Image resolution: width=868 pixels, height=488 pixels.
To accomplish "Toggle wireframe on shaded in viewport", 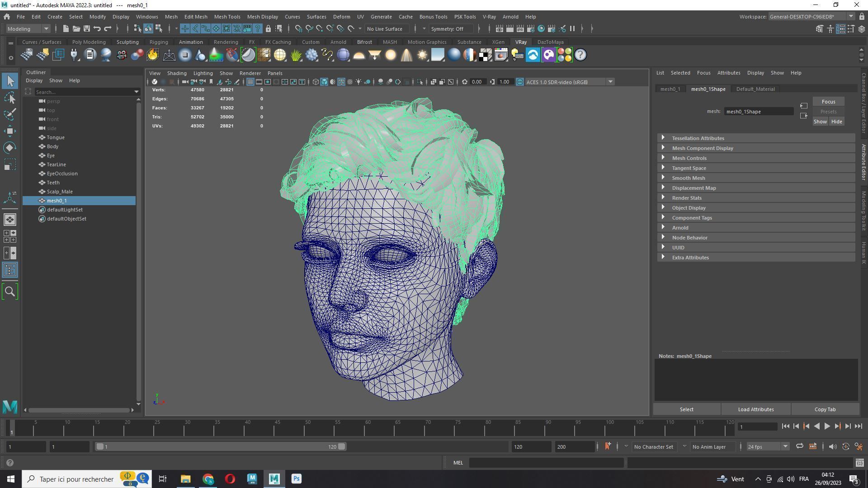I will coord(341,82).
